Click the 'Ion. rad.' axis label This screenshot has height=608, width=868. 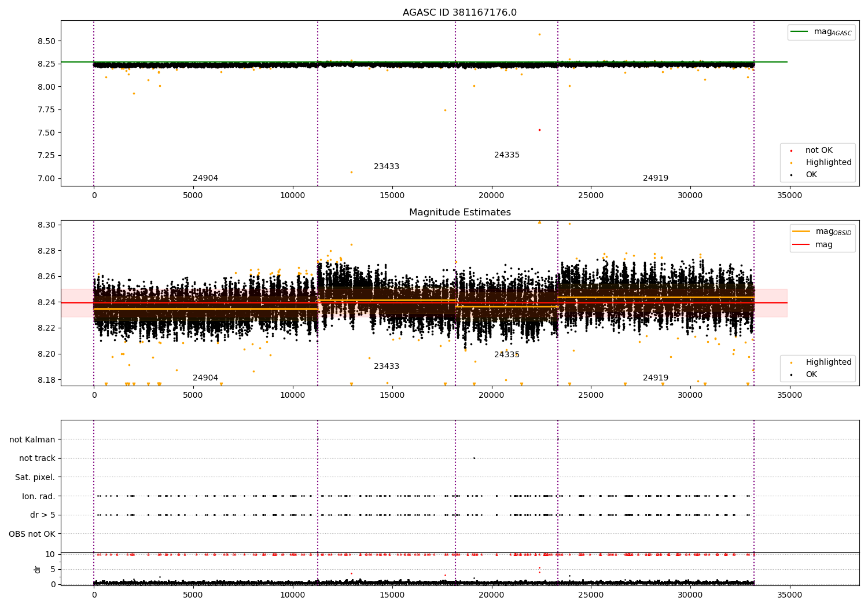[x=39, y=497]
